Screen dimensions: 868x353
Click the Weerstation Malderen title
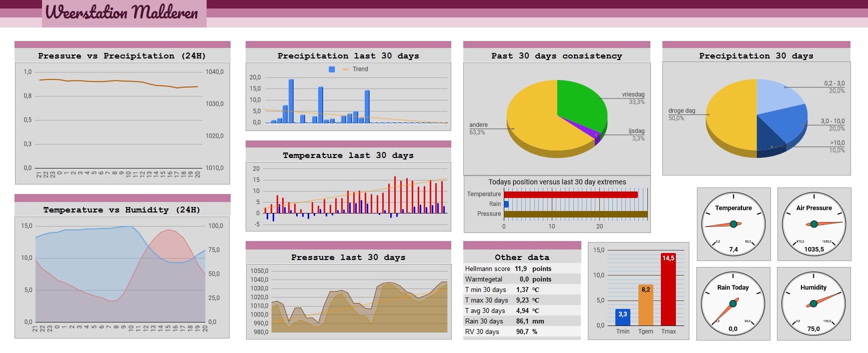coord(122,11)
